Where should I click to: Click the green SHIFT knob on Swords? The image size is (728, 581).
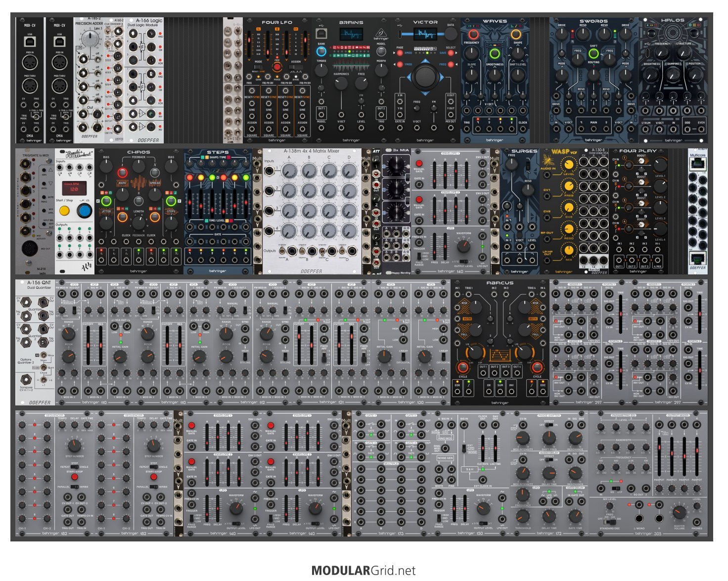tap(593, 53)
